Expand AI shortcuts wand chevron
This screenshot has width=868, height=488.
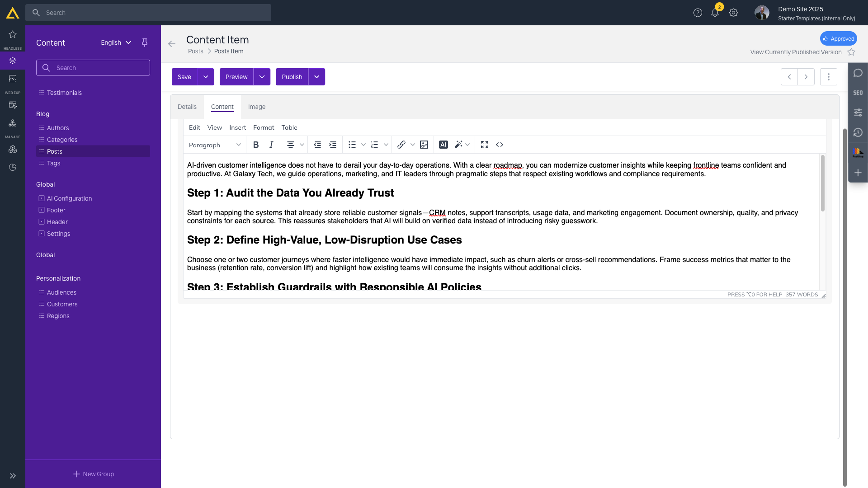(468, 145)
